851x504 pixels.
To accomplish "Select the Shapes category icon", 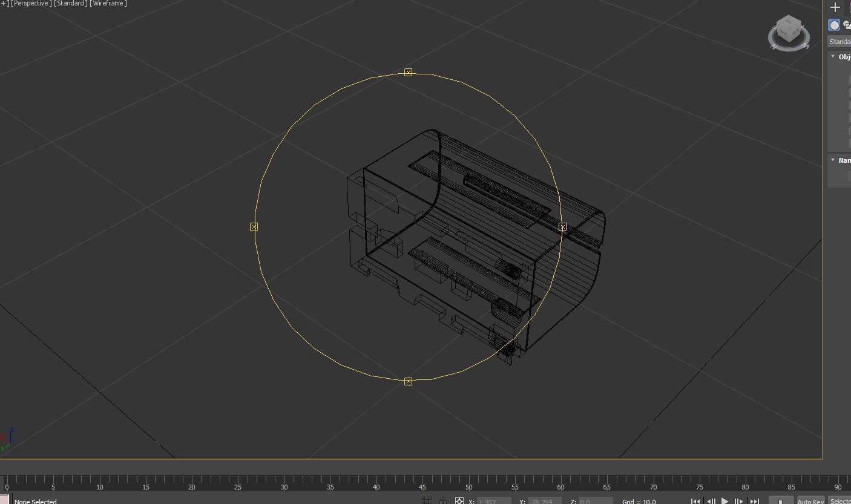I will coord(847,25).
